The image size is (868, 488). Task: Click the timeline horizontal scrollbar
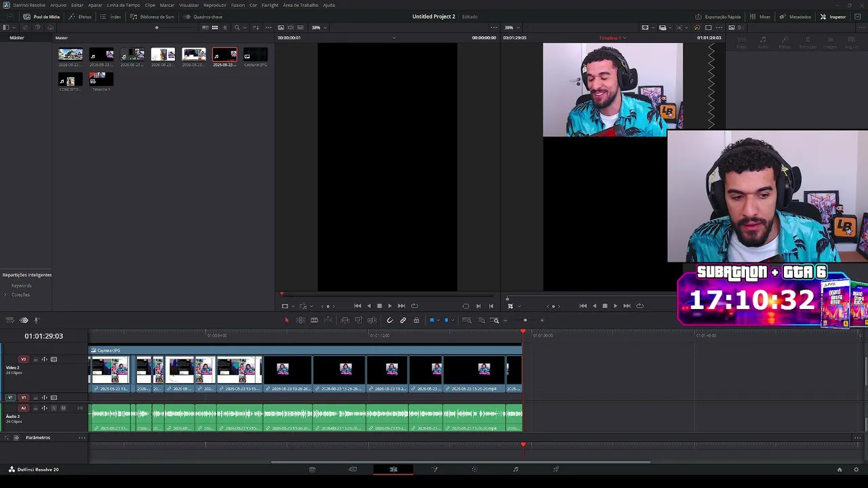click(x=460, y=462)
